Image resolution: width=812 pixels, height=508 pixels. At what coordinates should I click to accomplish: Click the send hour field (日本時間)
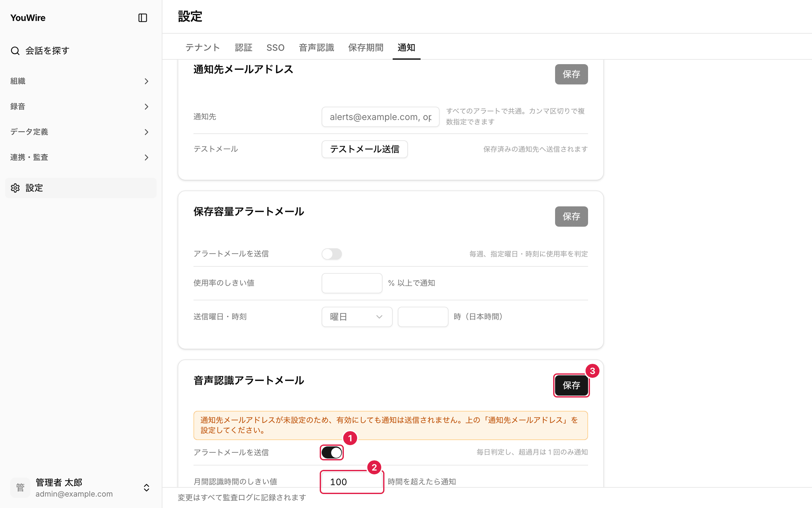[x=423, y=317]
